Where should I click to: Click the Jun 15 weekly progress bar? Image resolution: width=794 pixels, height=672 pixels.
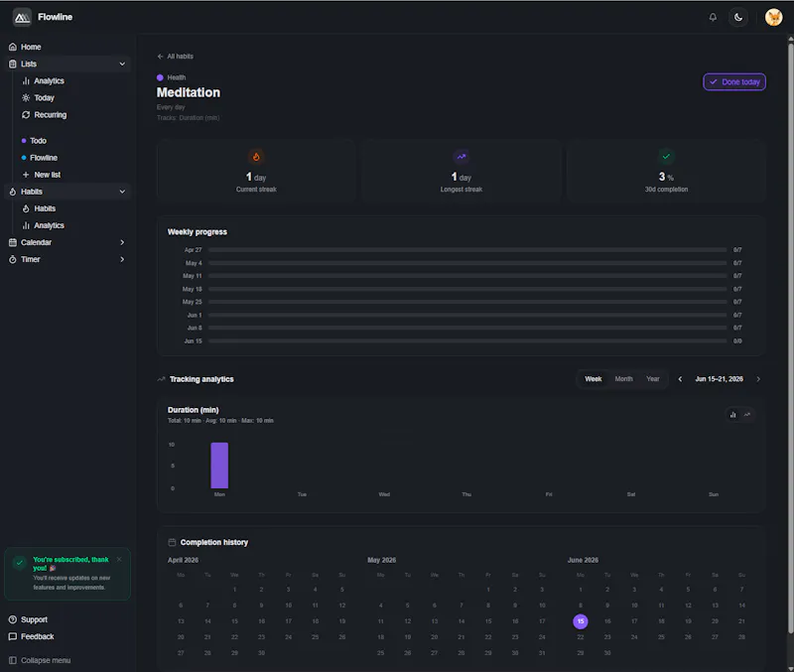(467, 341)
